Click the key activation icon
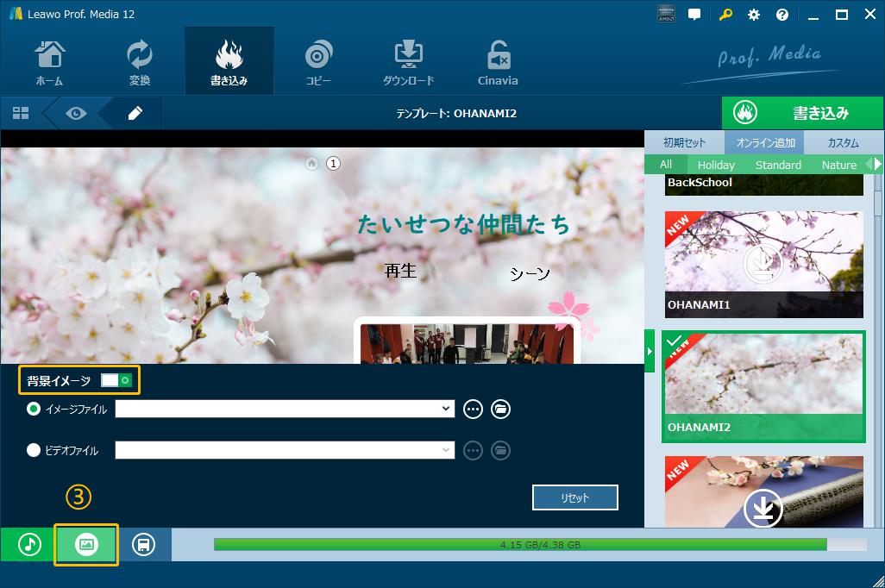 tap(725, 15)
